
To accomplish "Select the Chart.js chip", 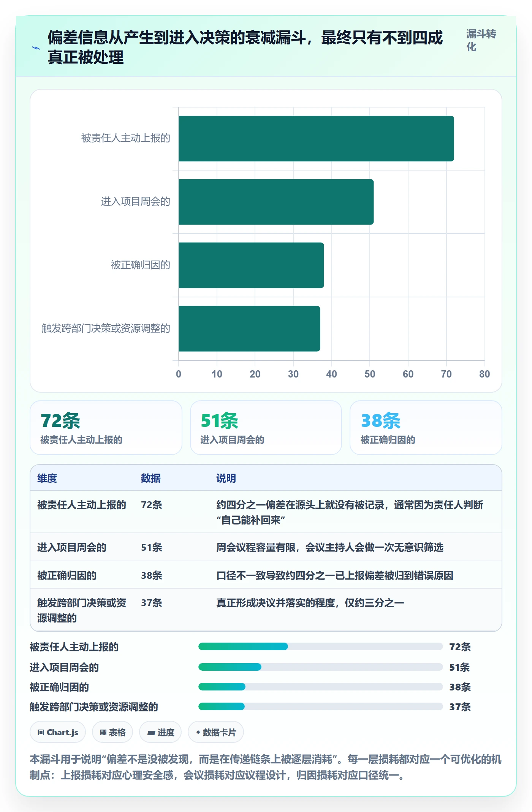I will [x=58, y=732].
